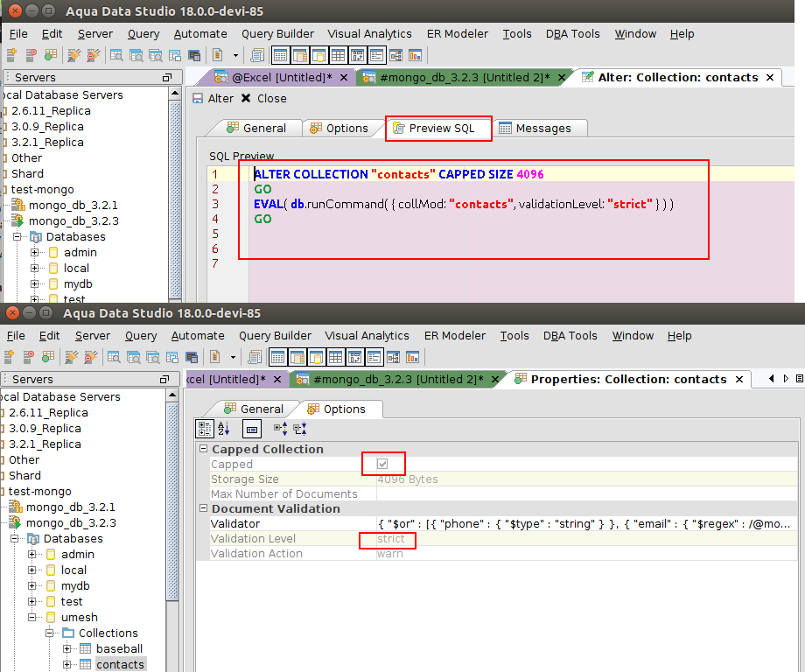Toggle the yellow cylinder view button in the top toolbar
This screenshot has height=672, width=805.
(318, 55)
